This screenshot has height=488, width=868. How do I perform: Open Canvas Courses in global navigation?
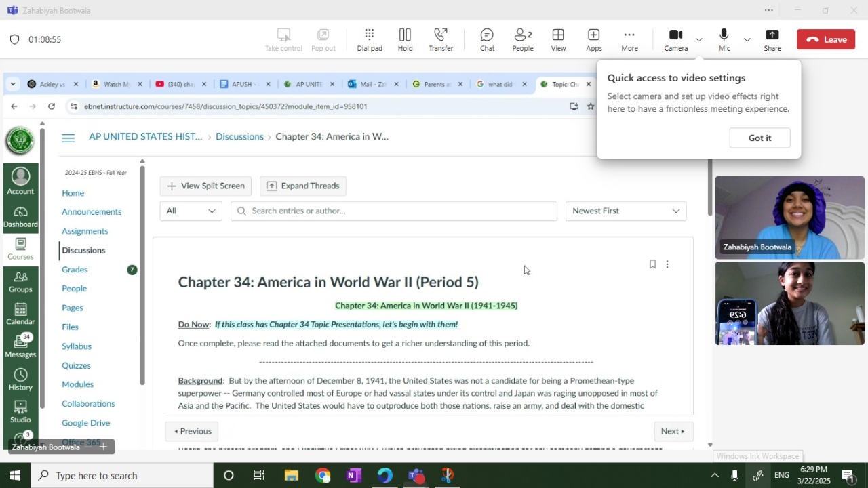click(20, 249)
